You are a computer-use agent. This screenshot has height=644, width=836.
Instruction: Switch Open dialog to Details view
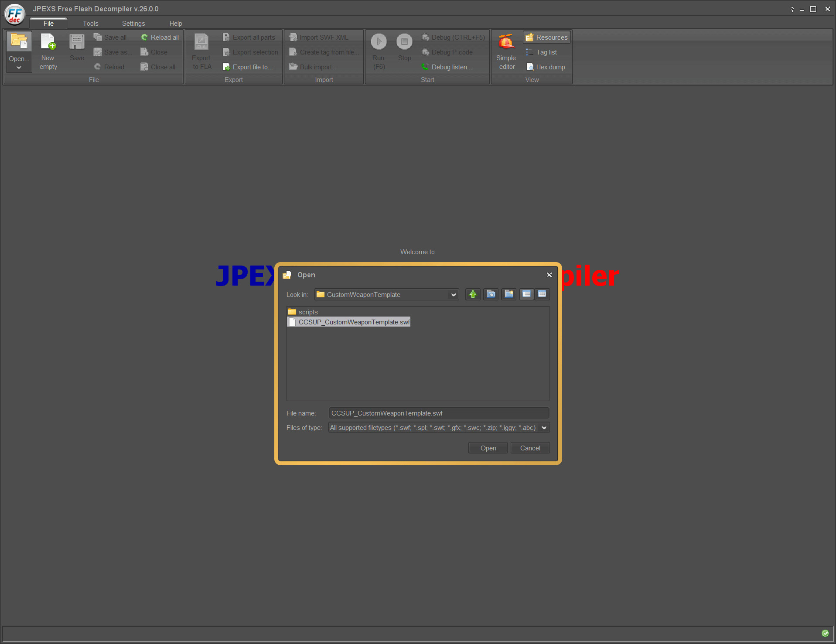pos(542,294)
